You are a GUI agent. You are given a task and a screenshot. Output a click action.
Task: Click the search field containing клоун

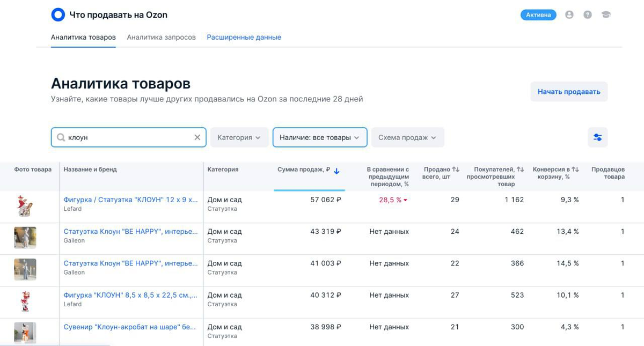[126, 137]
